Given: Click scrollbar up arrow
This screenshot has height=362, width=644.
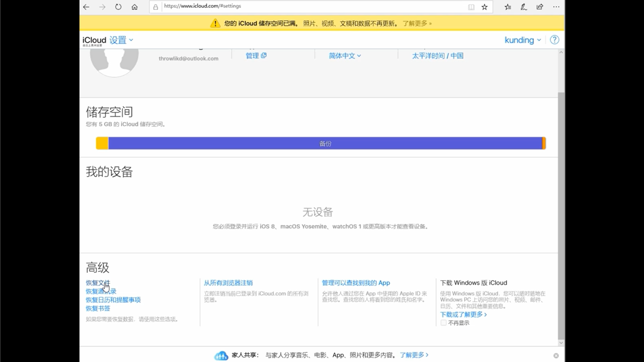Looking at the screenshot, I should pos(561,52).
